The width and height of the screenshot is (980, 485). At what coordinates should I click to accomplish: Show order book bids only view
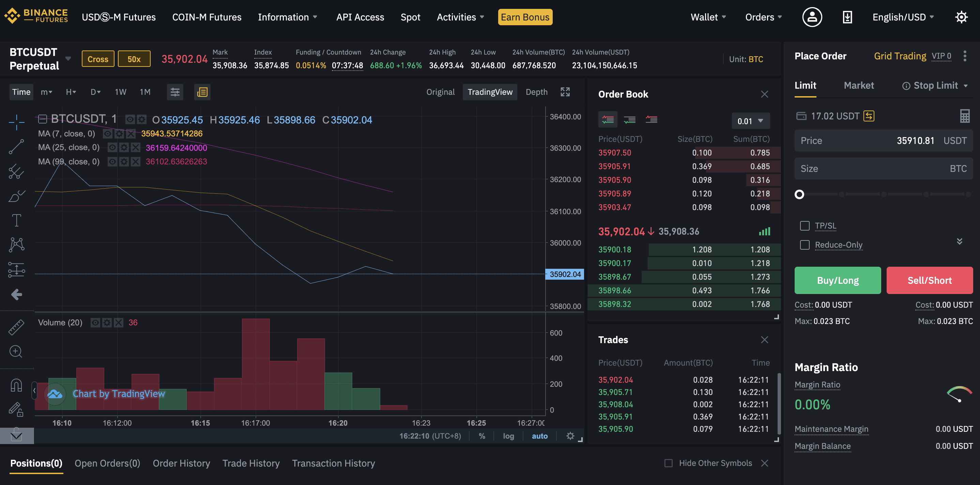click(x=630, y=119)
